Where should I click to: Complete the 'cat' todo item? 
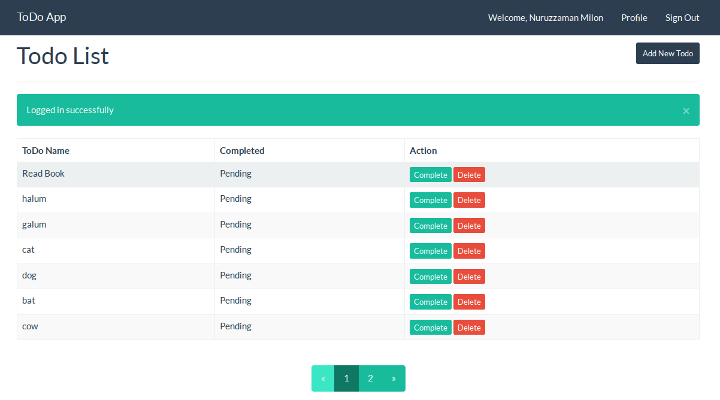tap(430, 251)
